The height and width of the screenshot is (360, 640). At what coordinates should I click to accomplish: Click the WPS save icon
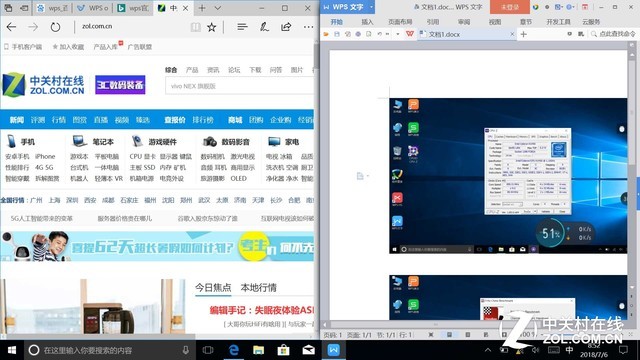coord(337,34)
